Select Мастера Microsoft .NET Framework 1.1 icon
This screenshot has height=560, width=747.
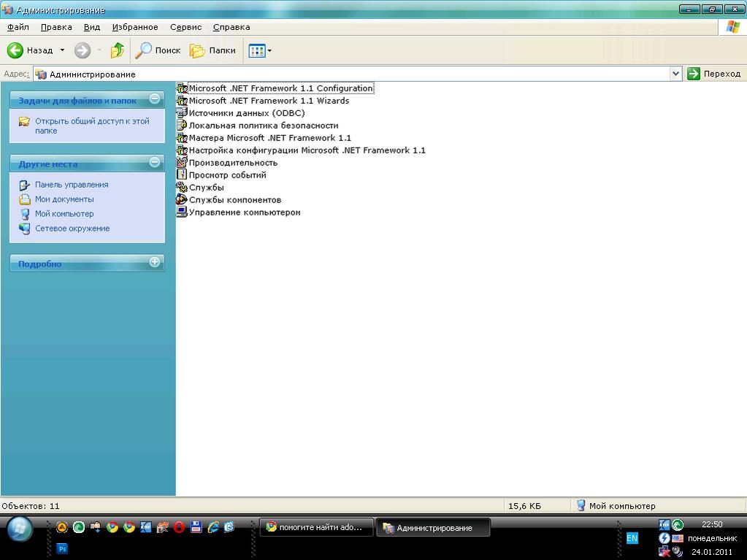coord(182,137)
